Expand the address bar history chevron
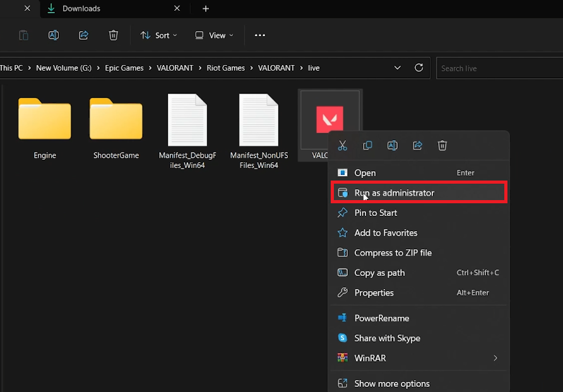The height and width of the screenshot is (392, 563). click(397, 68)
